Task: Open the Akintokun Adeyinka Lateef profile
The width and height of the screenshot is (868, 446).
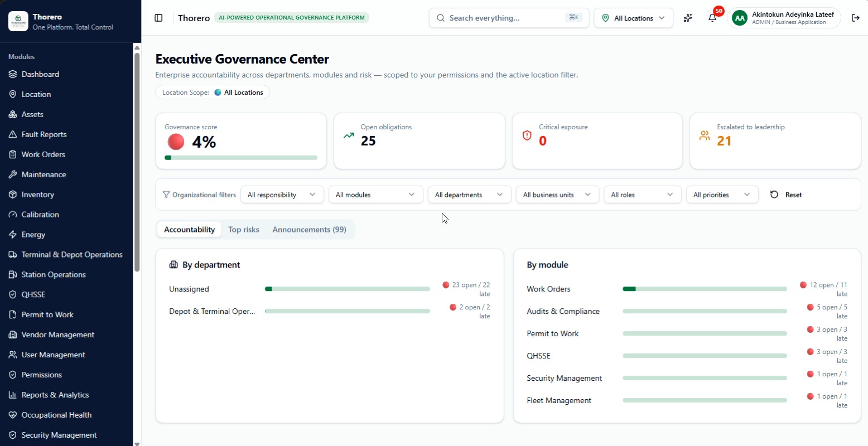Action: click(x=784, y=18)
